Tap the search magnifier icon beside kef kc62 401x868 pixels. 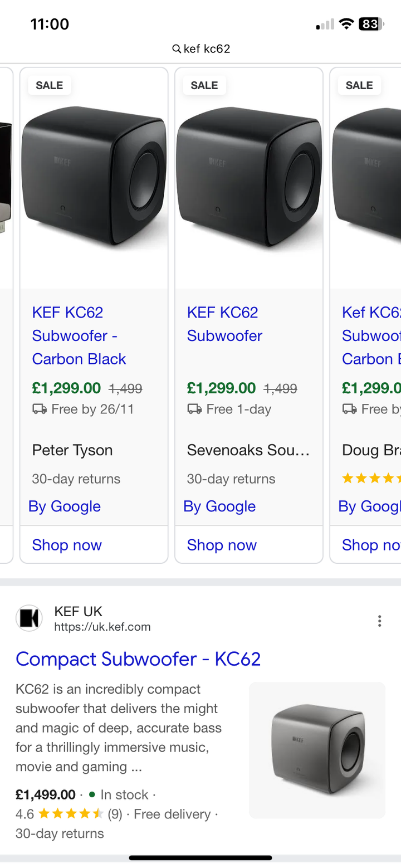click(x=177, y=49)
